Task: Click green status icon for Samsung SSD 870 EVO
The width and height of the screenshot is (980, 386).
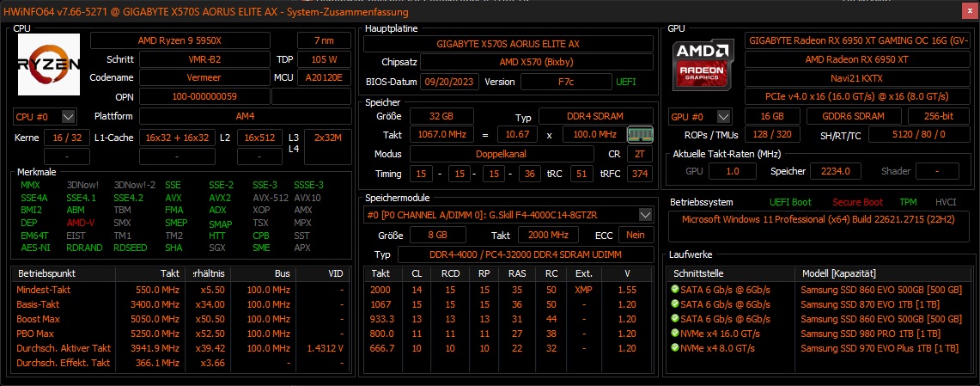Action: coord(674,303)
